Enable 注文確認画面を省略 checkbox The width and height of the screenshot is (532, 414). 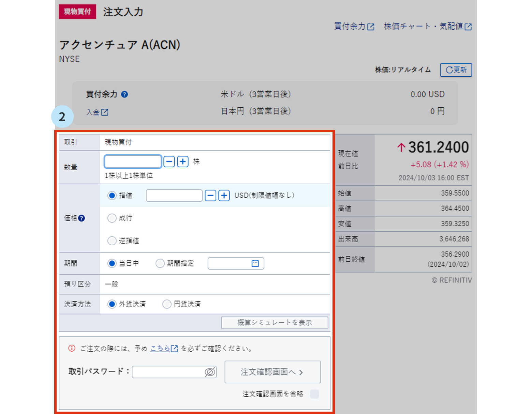click(x=315, y=394)
